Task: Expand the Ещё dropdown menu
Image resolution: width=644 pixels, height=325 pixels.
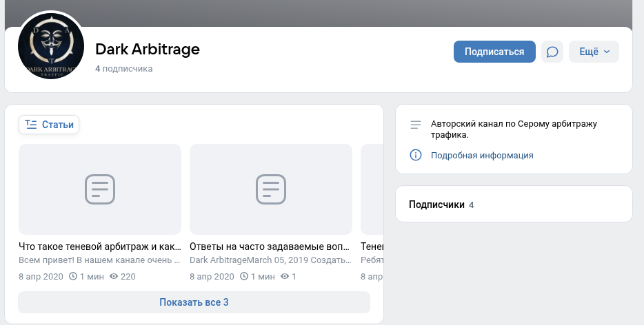Action: [593, 52]
